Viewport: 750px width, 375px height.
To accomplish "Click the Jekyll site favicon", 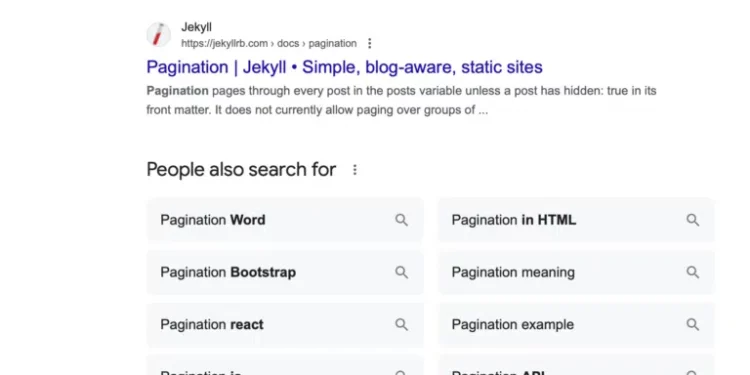I will (x=158, y=34).
